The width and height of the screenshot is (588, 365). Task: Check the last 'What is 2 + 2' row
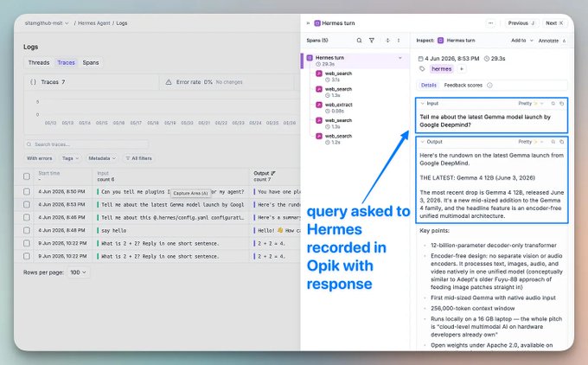coord(27,257)
